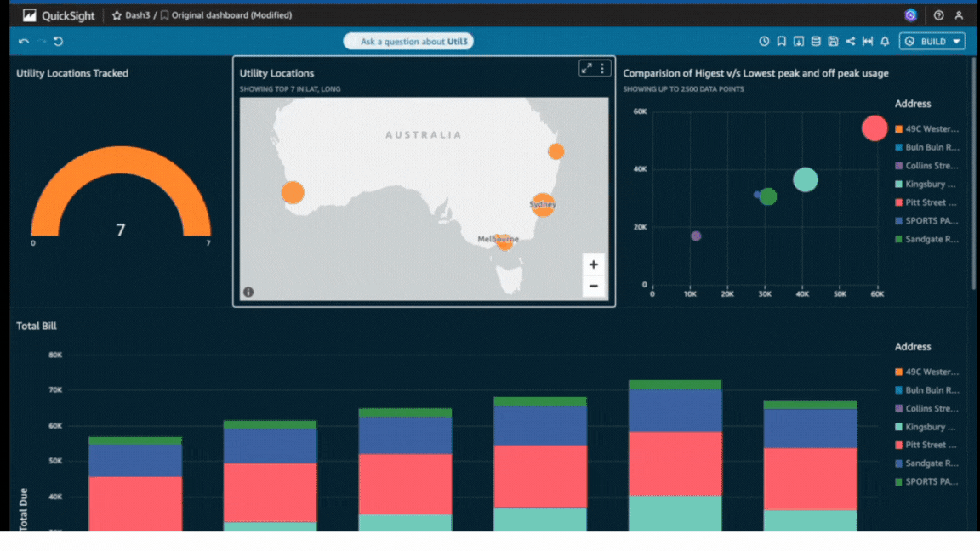
Task: Click the info icon on the map
Action: [247, 293]
